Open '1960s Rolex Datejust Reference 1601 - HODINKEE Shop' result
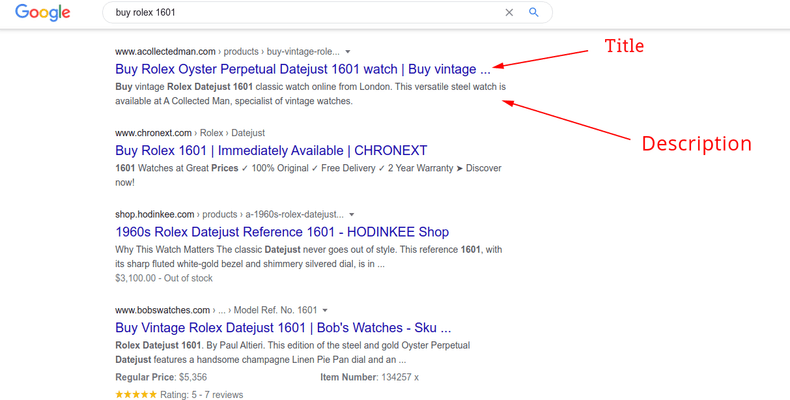The height and width of the screenshot is (400, 790). tap(282, 232)
